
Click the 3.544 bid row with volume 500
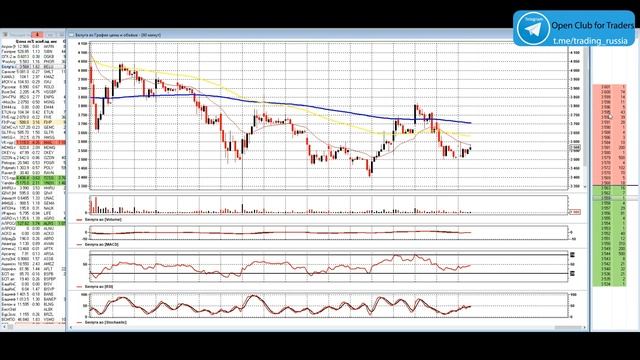click(x=609, y=254)
